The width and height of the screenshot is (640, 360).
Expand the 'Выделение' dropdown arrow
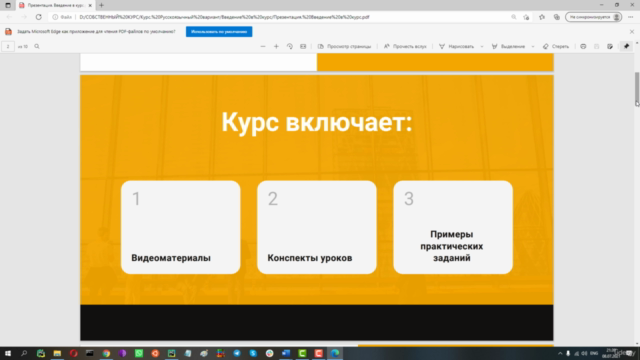(x=533, y=47)
